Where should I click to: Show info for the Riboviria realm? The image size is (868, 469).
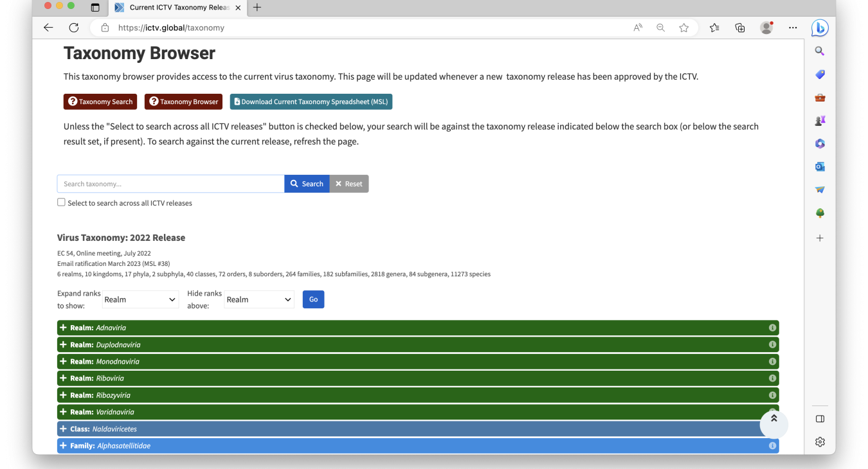tap(772, 378)
